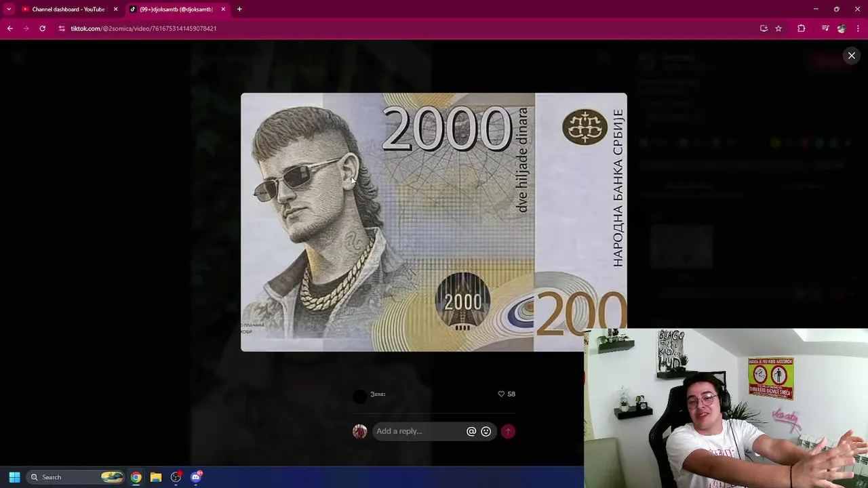Viewport: 868px width, 488px height.
Task: Insert a mention with the @ icon
Action: click(x=471, y=431)
